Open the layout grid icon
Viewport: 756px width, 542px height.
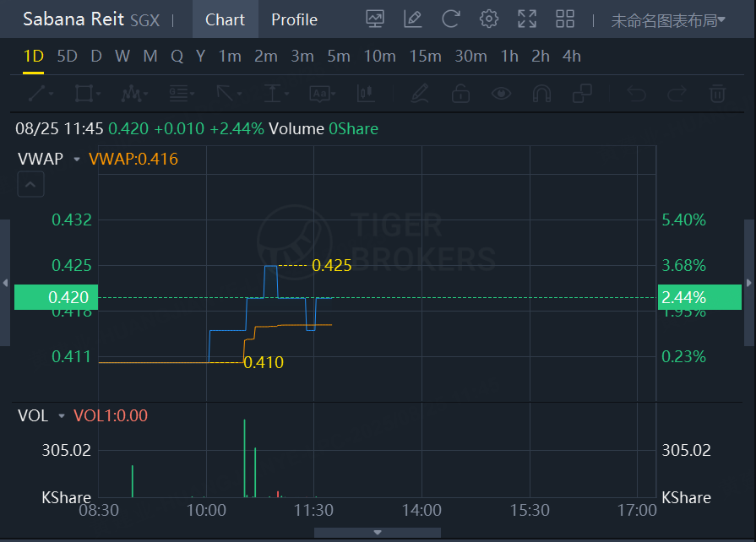565,19
